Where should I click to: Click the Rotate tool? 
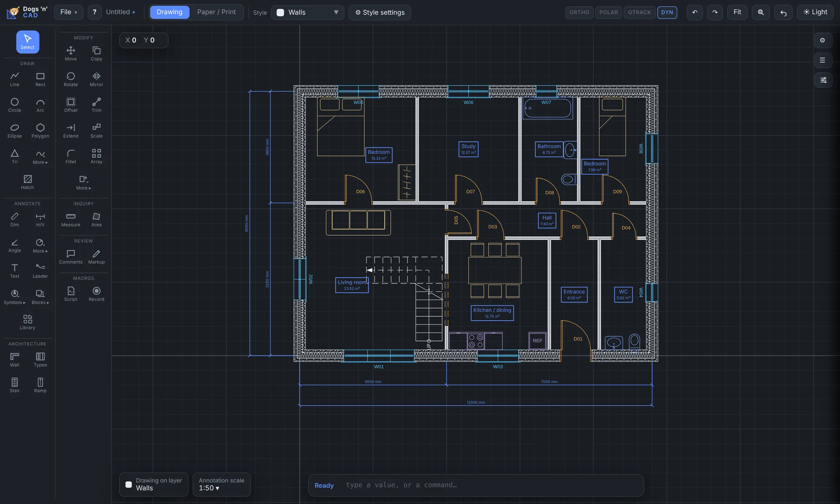(x=71, y=79)
